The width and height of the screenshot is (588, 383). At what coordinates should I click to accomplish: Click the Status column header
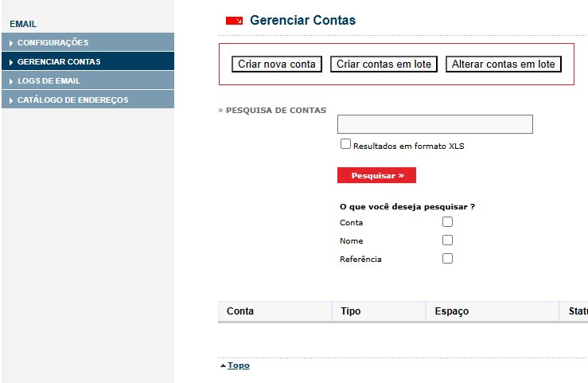pyautogui.click(x=576, y=311)
